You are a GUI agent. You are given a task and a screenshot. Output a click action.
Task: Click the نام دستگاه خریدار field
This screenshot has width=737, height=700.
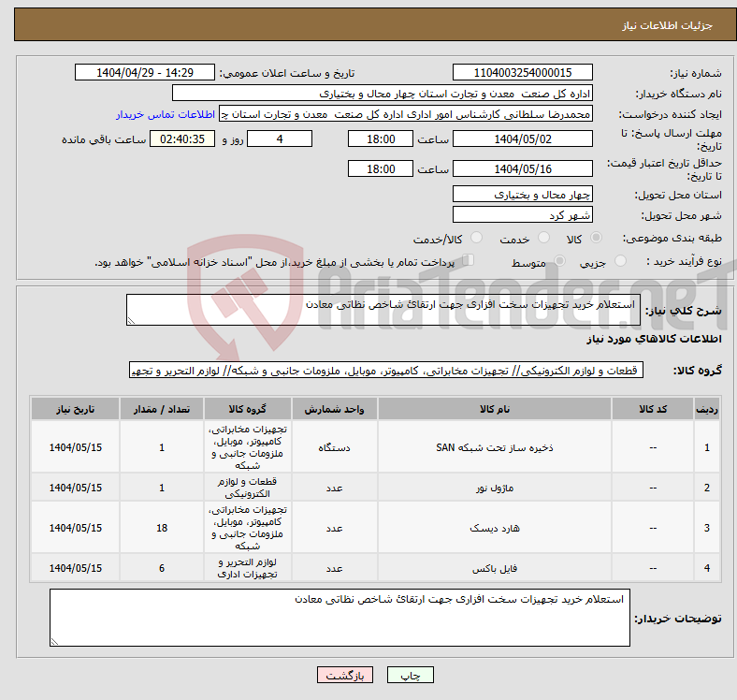pyautogui.click(x=383, y=94)
